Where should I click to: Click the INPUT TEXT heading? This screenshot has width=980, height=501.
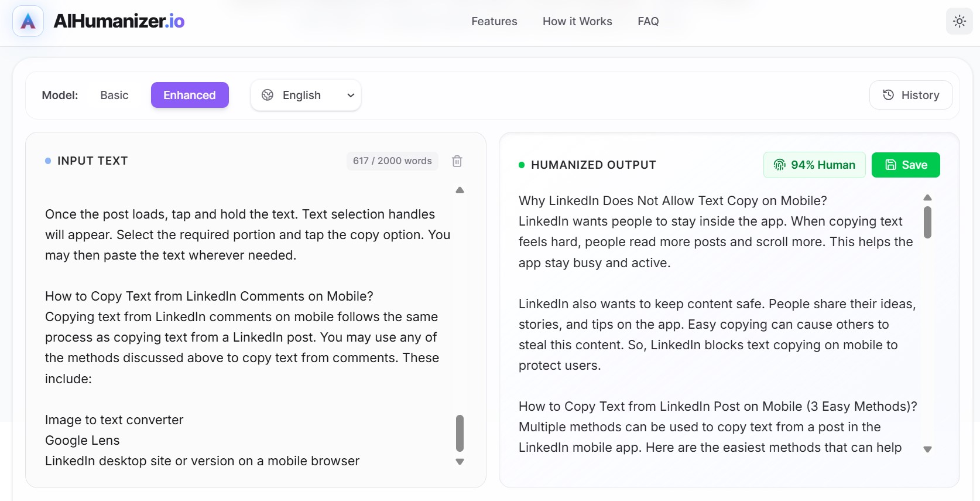pos(92,161)
